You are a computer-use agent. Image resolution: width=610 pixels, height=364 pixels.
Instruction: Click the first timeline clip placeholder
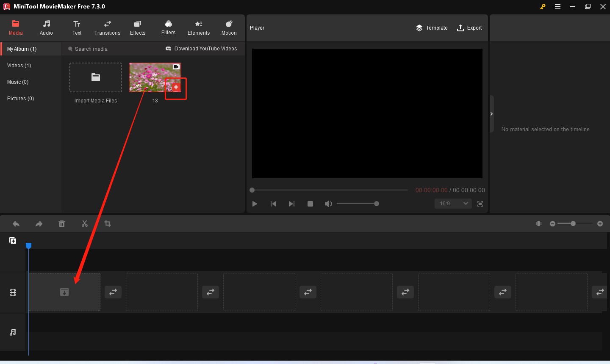(x=64, y=292)
